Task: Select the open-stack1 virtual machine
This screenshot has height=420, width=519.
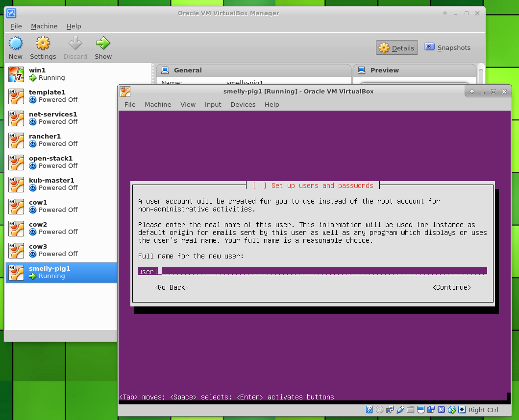Action: (62, 162)
